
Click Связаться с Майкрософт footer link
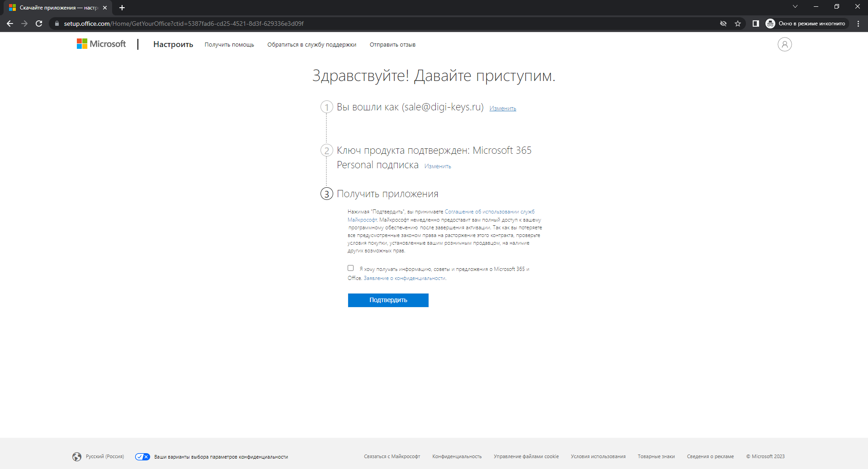392,457
